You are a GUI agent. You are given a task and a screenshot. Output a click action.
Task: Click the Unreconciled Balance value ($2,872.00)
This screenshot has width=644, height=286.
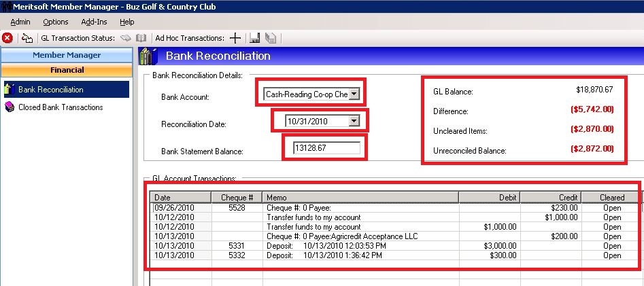coord(592,149)
